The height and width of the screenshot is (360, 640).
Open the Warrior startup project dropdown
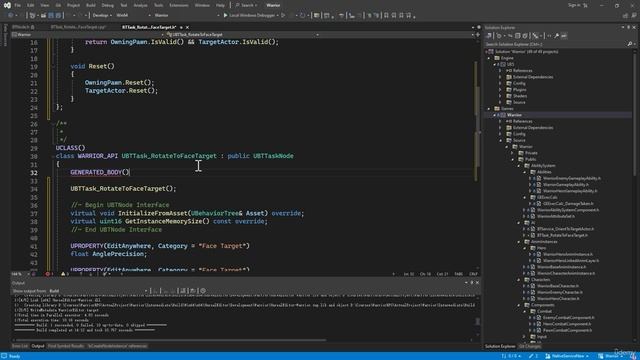[187, 16]
